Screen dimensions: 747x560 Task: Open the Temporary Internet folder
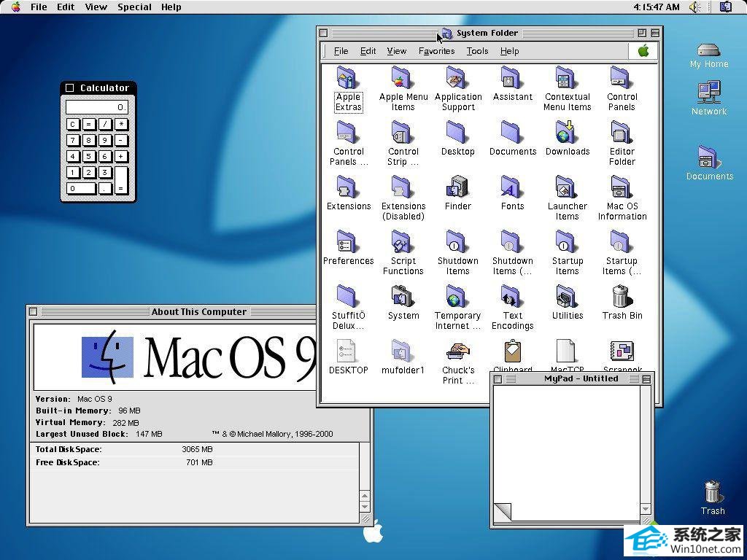point(458,297)
